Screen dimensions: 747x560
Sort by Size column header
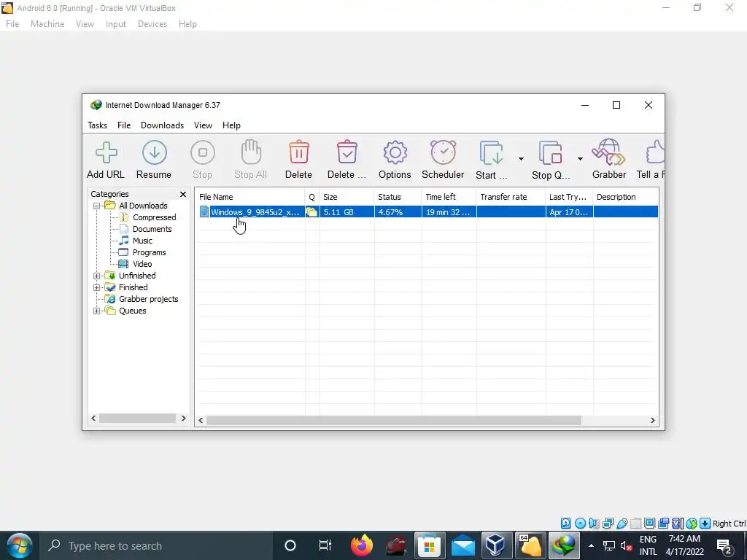click(347, 197)
